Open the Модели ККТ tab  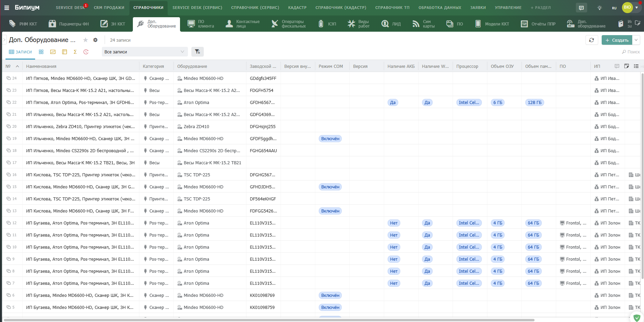(x=492, y=24)
